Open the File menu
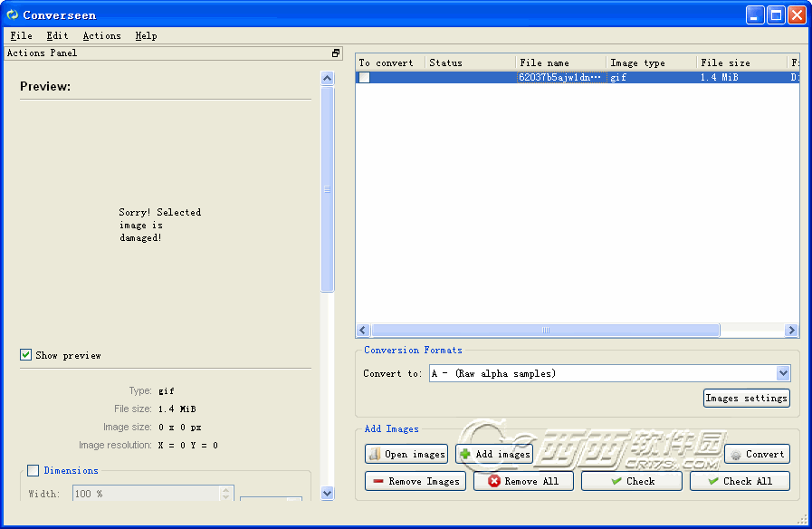Image resolution: width=812 pixels, height=529 pixels. pos(21,36)
